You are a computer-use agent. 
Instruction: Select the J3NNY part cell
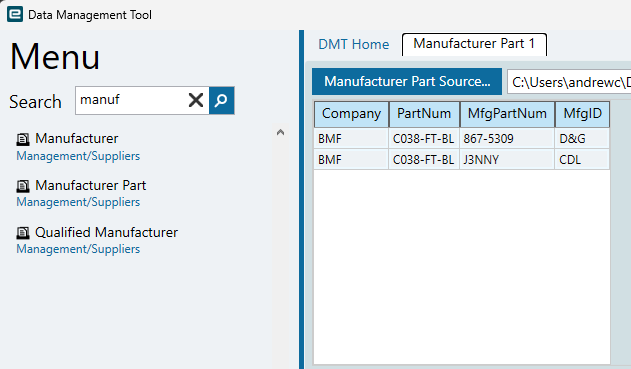point(507,160)
